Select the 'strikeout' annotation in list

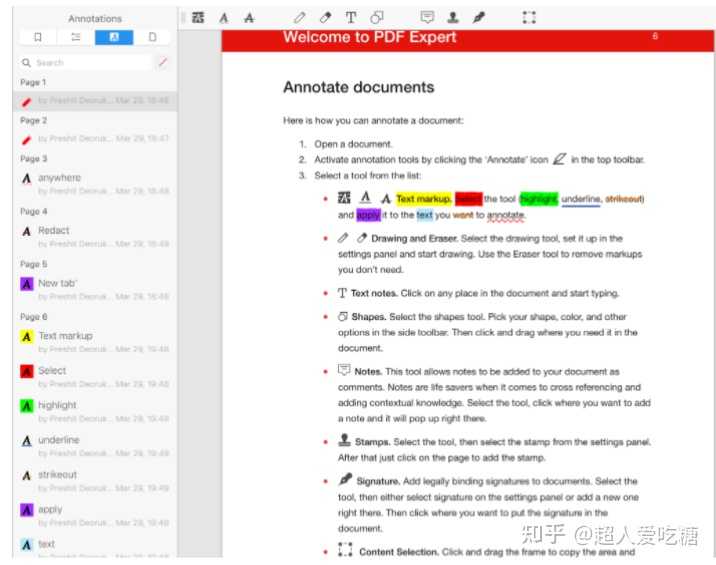click(x=95, y=481)
